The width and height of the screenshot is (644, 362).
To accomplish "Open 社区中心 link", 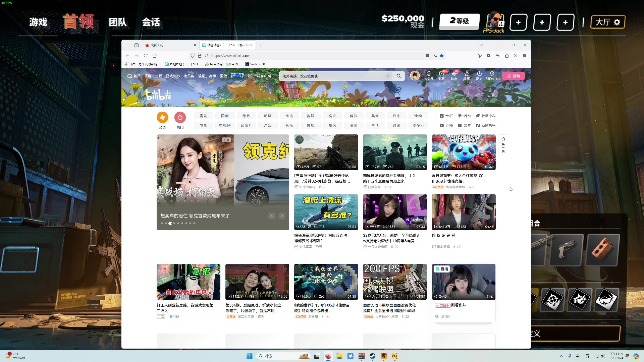I will pos(486,116).
